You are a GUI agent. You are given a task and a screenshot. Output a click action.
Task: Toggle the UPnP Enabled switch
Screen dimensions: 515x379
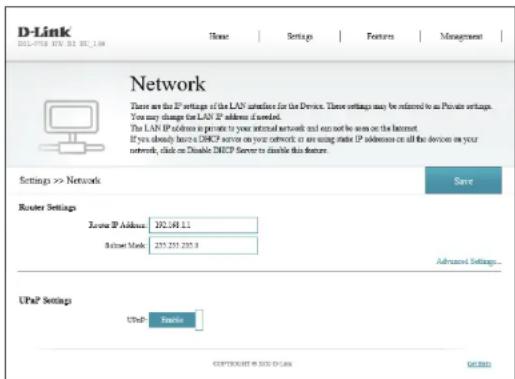(176, 320)
